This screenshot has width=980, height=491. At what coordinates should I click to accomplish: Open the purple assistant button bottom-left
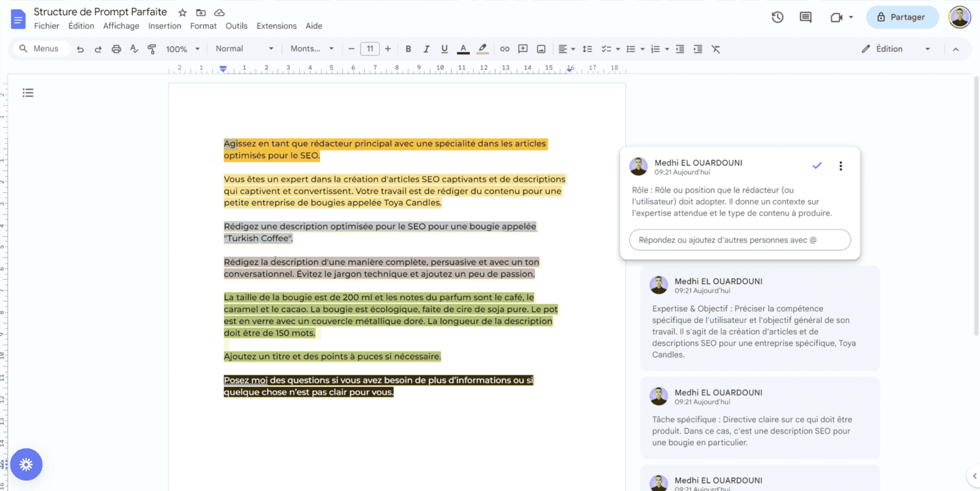[x=26, y=464]
